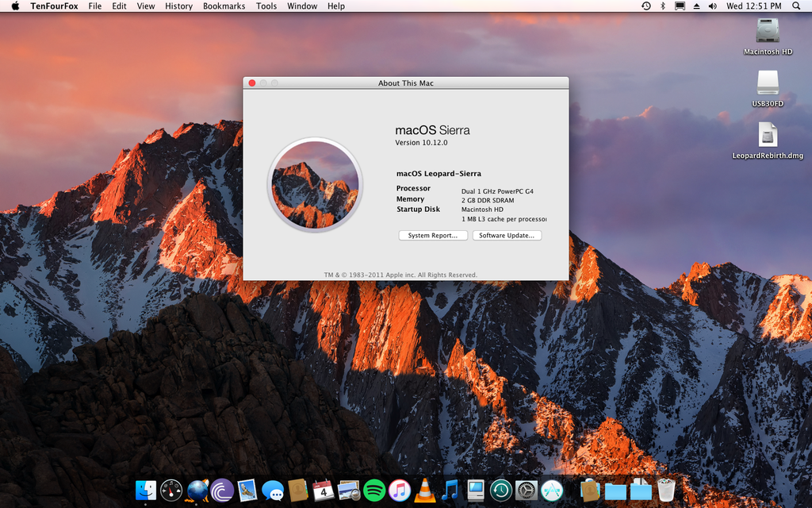Open the Time Machine menu bar icon

point(646,6)
